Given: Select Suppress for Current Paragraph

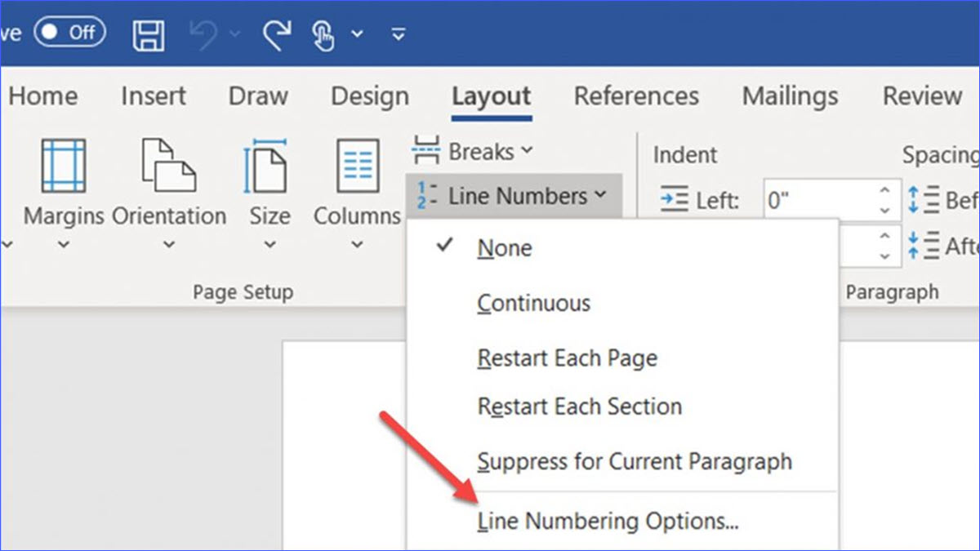Looking at the screenshot, I should [634, 461].
